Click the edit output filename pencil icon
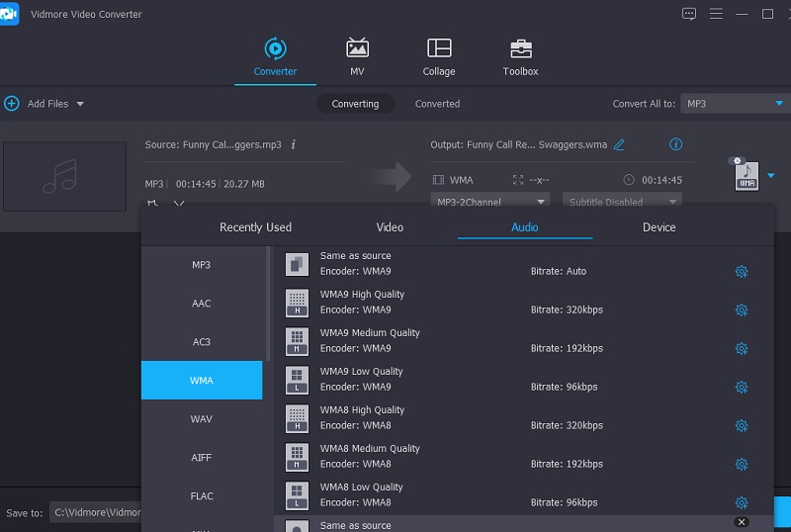 (x=619, y=144)
